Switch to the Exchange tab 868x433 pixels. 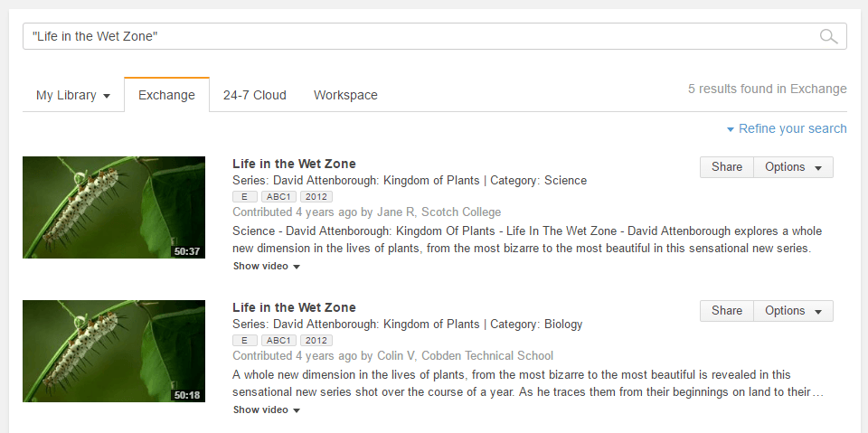[166, 95]
